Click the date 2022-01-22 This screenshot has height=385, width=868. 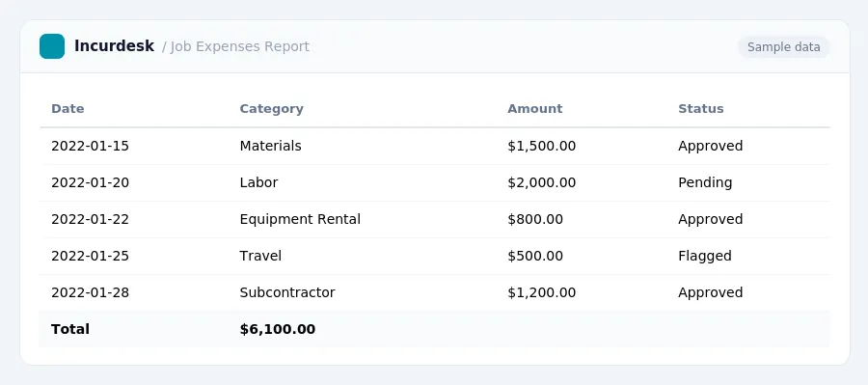[x=90, y=219]
